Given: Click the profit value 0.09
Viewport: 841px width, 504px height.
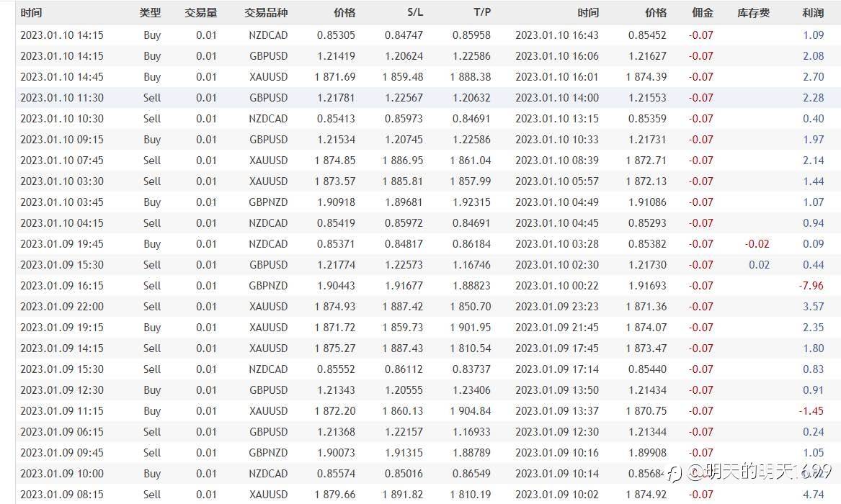Looking at the screenshot, I should [x=813, y=244].
